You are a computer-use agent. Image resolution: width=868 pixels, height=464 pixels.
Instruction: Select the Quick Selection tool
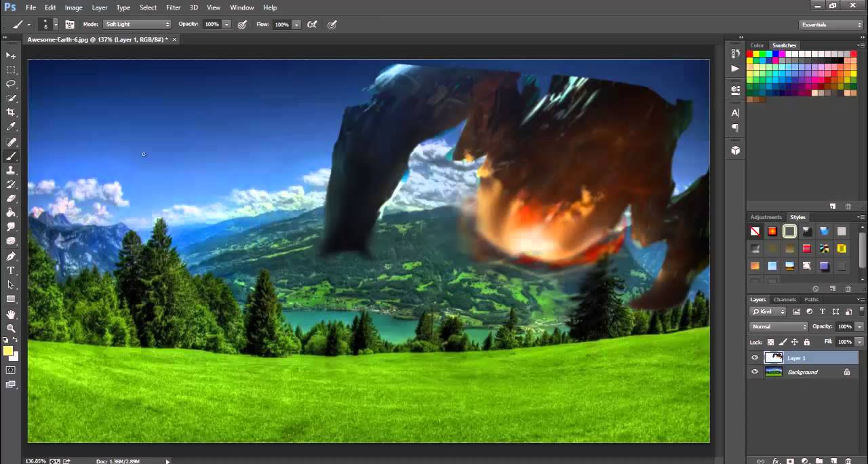[11, 98]
